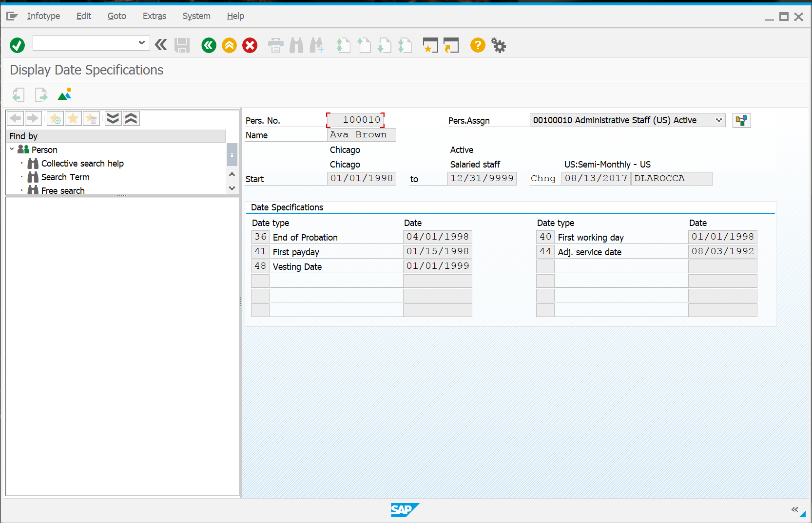Confirm entry with the green Enter checkmark
The image size is (812, 523).
coord(17,45)
